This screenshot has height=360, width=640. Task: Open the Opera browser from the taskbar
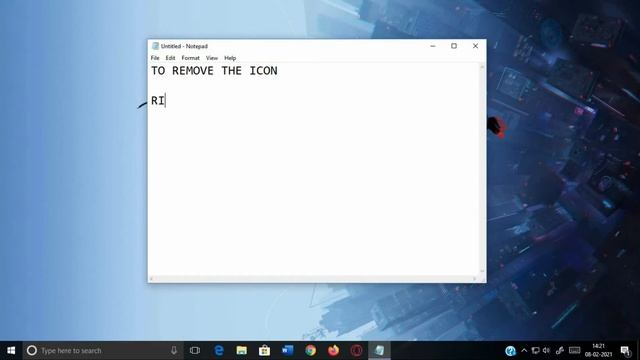(x=356, y=351)
